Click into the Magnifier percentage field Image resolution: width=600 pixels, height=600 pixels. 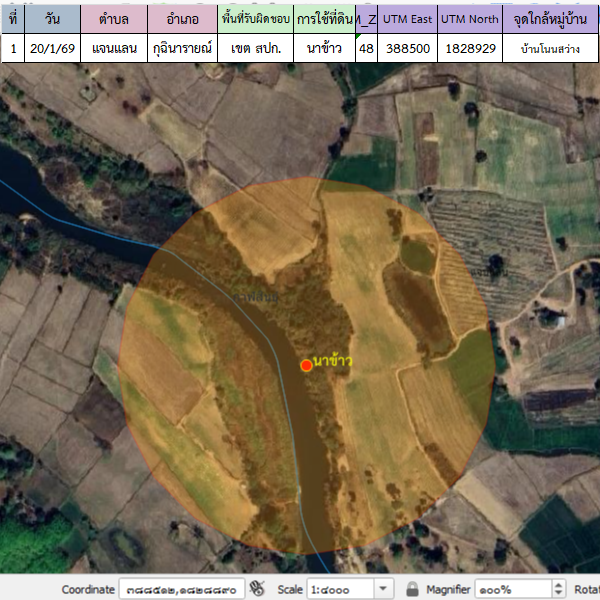click(x=511, y=589)
